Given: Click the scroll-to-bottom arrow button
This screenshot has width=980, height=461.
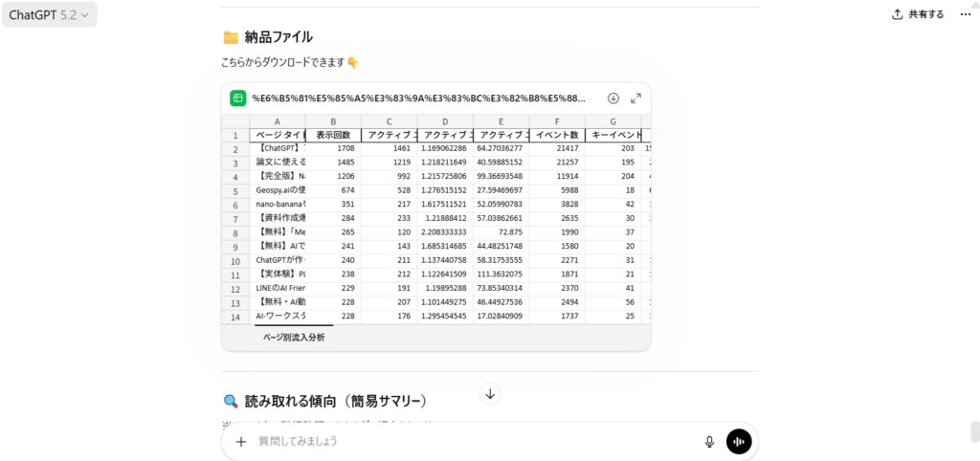Looking at the screenshot, I should [x=490, y=394].
